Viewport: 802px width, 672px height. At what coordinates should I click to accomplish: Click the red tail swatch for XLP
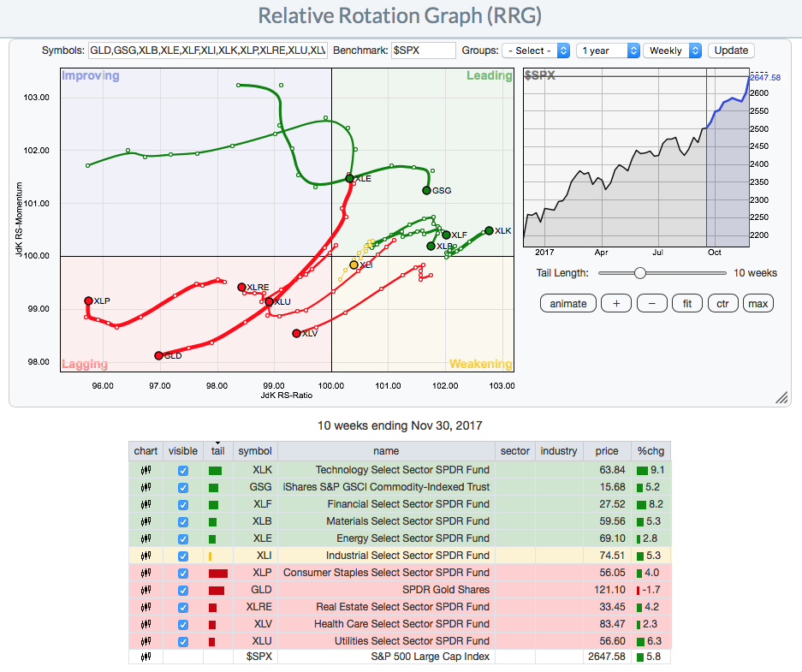[x=217, y=573]
